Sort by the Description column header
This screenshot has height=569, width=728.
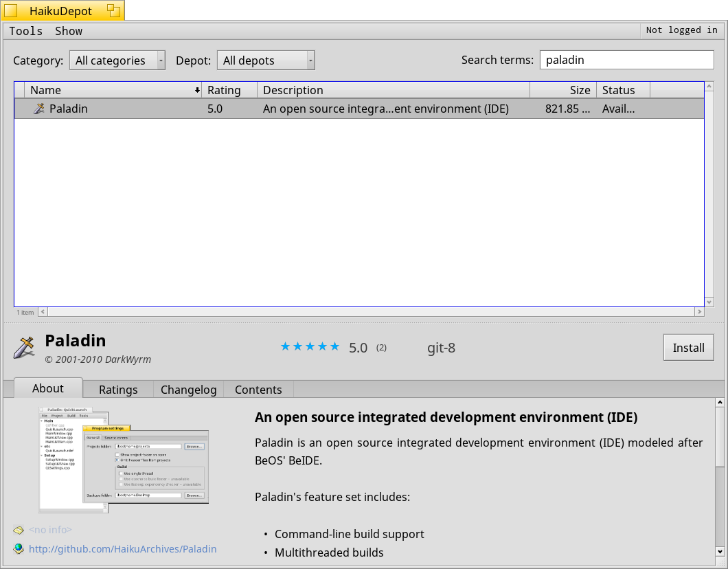click(x=394, y=90)
